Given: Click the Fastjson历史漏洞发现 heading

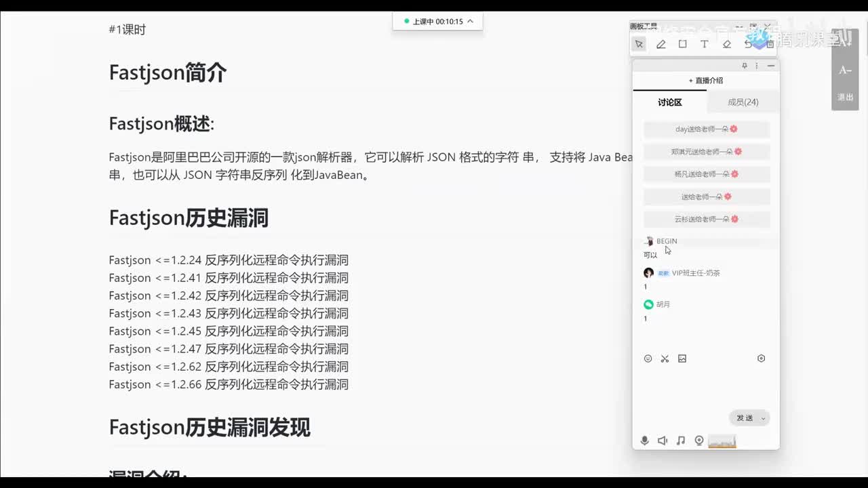Looking at the screenshot, I should [210, 427].
